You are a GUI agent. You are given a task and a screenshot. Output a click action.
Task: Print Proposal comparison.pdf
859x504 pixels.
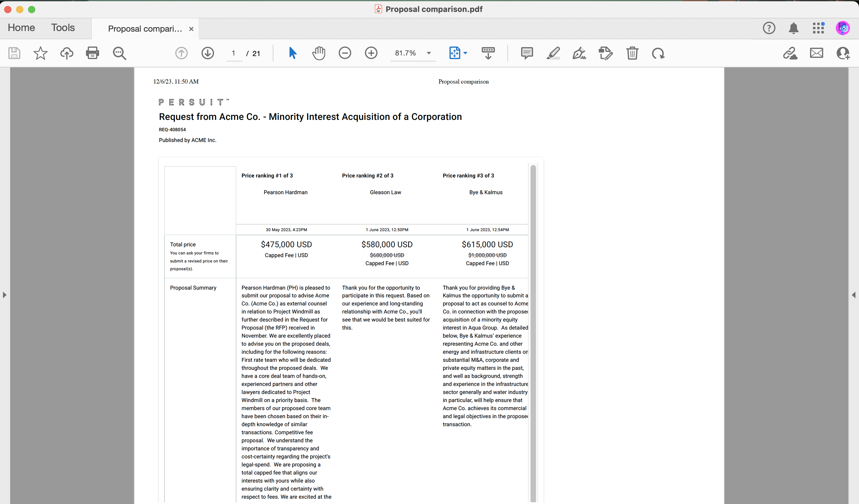tap(92, 53)
